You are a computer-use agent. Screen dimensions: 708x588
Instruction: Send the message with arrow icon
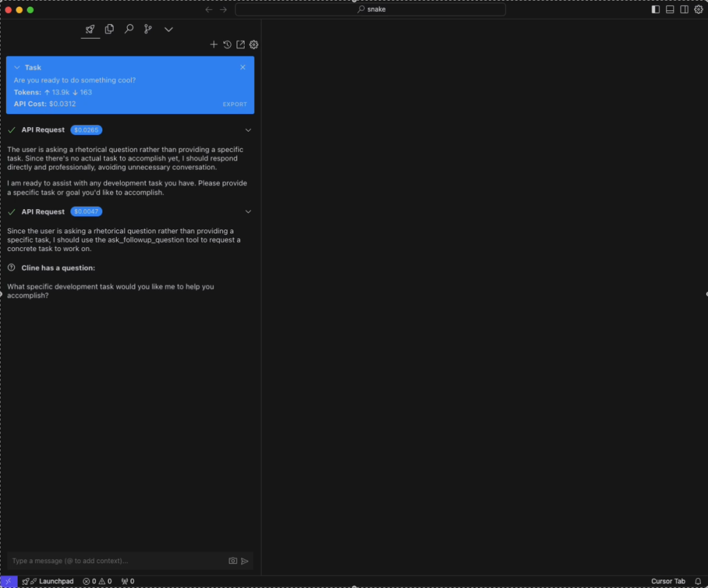245,561
